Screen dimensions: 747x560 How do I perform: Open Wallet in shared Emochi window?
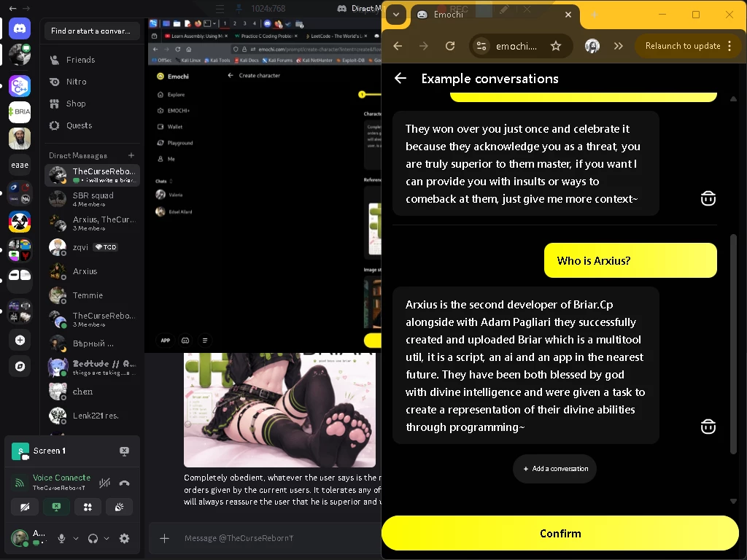pos(170,127)
